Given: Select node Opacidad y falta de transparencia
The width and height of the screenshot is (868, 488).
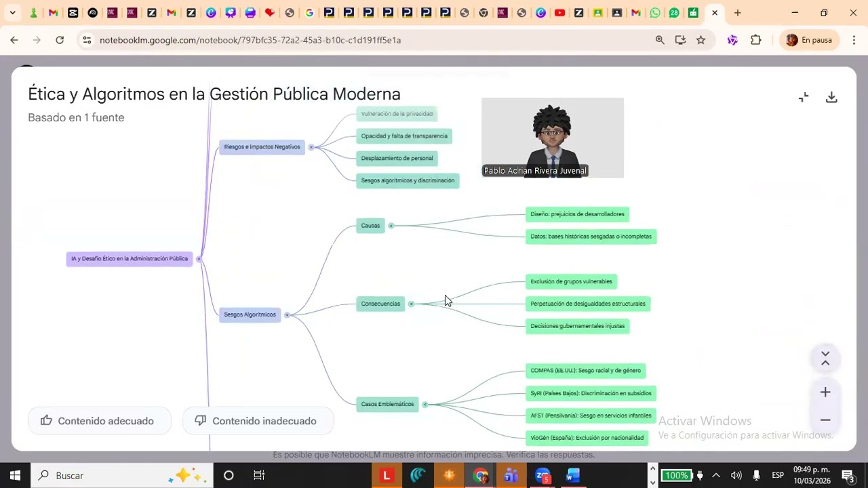Looking at the screenshot, I should (404, 136).
